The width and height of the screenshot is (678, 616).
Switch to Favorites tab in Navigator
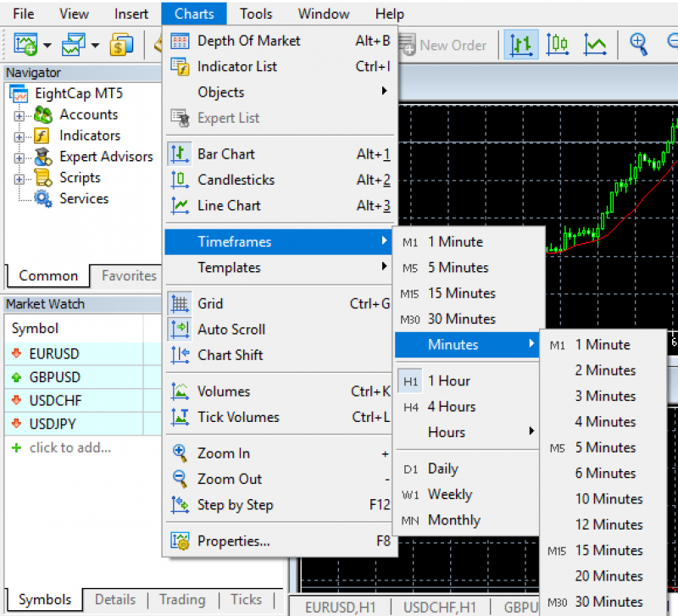129,275
